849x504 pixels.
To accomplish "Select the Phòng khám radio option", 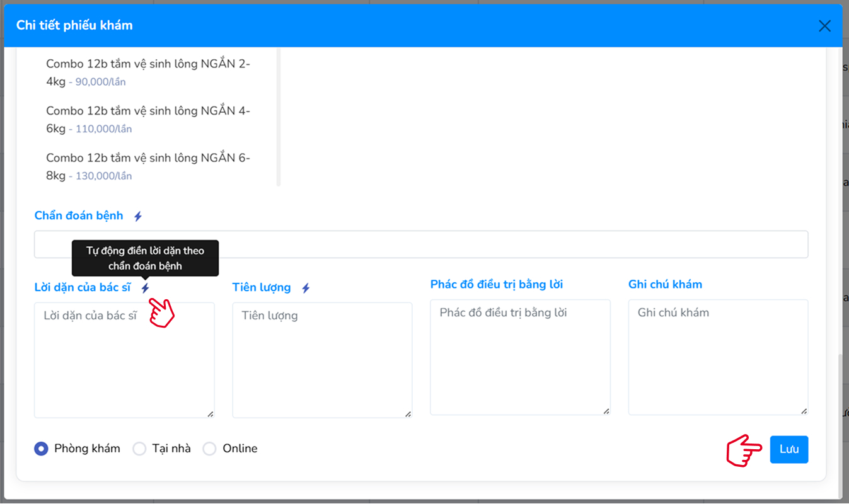I will 42,449.
